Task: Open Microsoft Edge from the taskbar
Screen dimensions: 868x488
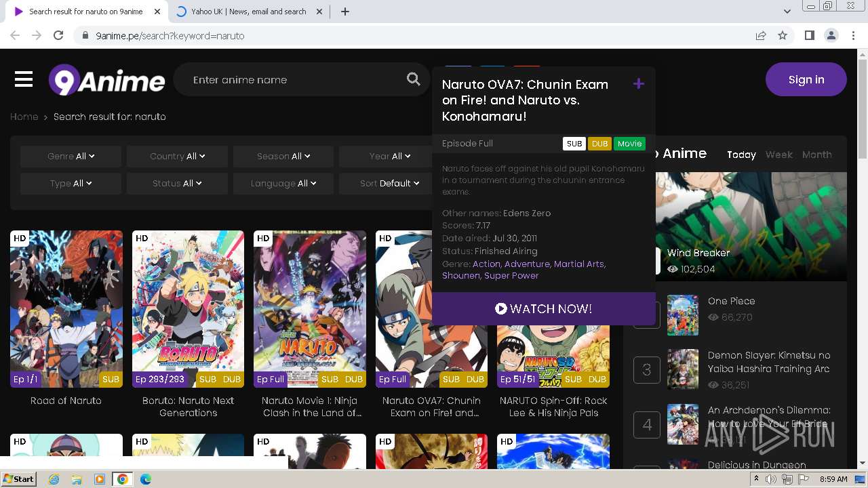Action: click(145, 479)
